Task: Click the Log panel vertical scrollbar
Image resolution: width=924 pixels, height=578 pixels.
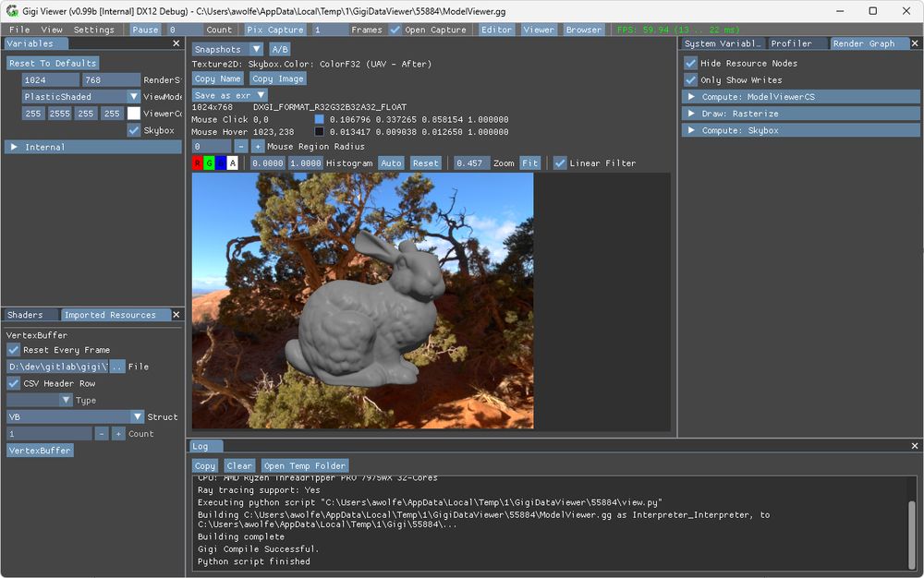Action: [x=912, y=534]
